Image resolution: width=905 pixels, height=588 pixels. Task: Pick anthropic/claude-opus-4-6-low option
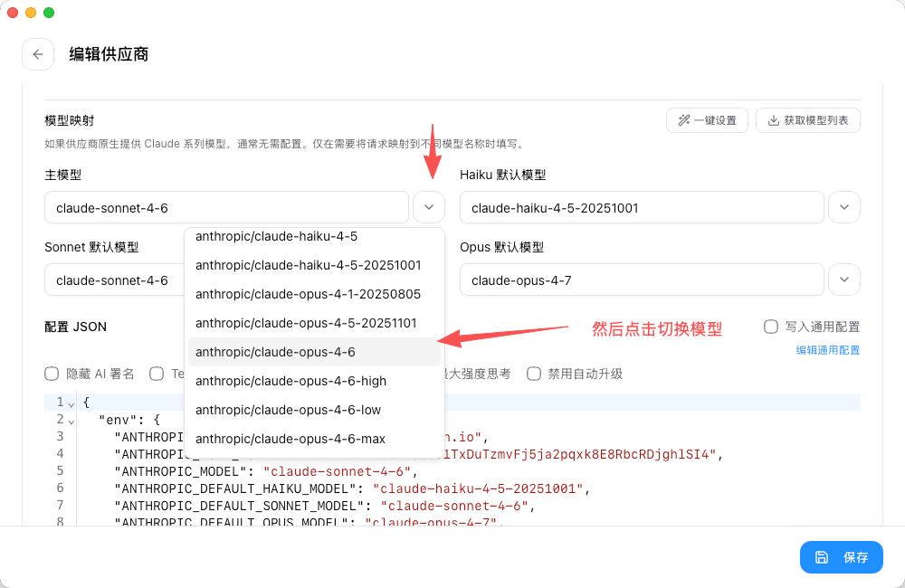[x=315, y=410]
